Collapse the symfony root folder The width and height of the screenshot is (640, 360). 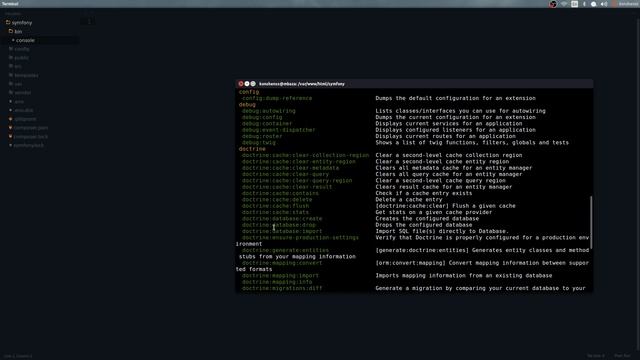pos(22,23)
